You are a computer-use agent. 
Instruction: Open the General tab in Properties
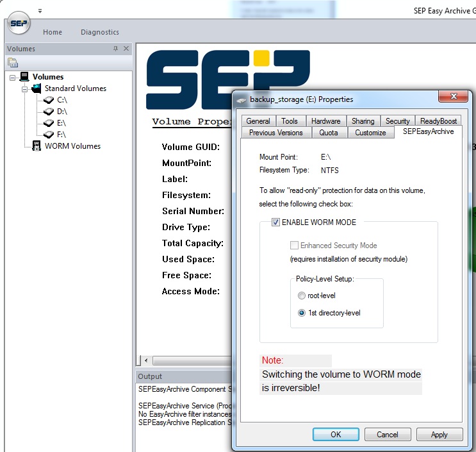(258, 121)
